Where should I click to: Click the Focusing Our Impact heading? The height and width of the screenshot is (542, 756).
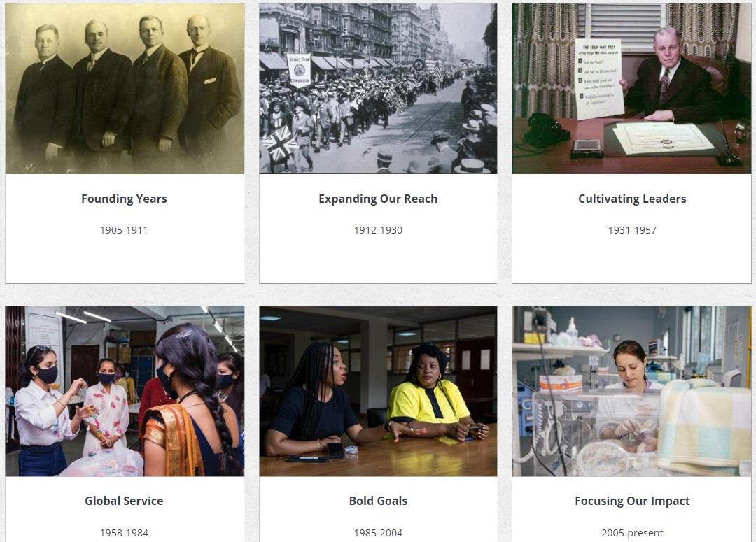coord(632,501)
